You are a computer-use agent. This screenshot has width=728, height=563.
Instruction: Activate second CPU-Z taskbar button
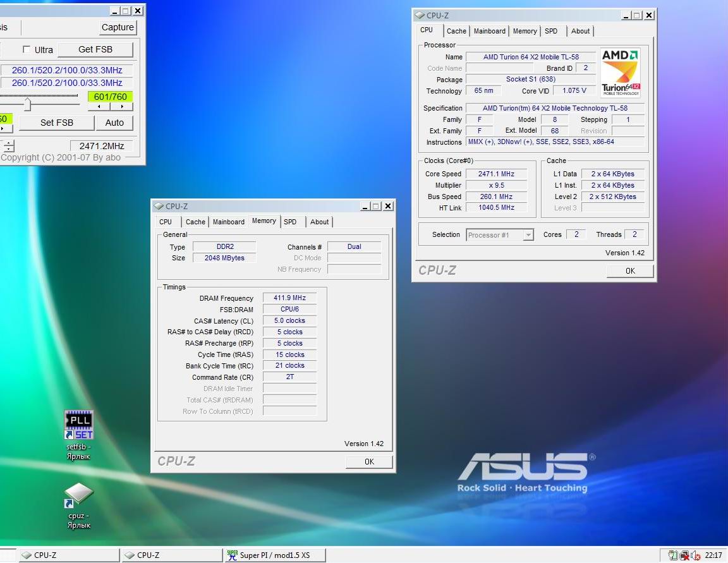[173, 555]
